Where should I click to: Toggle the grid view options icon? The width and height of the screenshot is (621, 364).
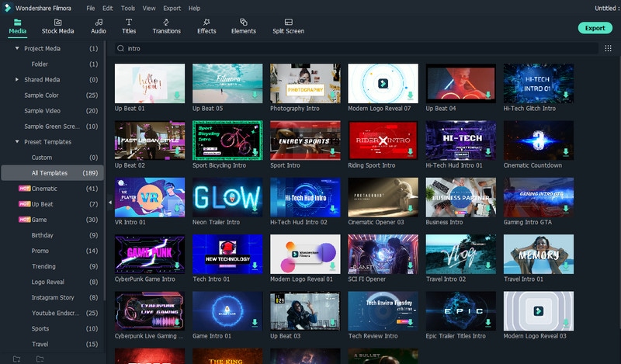coord(608,48)
